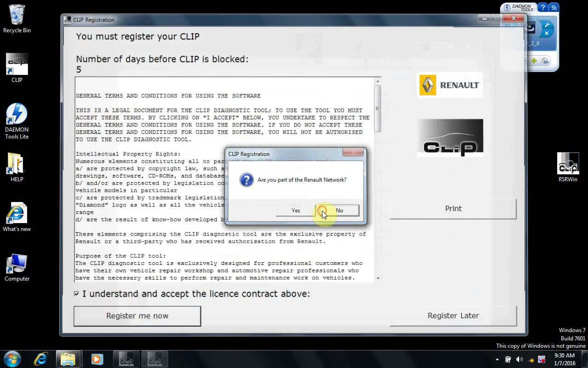Click the DAEMON Tools RSS feed icon
Screen dimensions: 588x368
coord(554,8)
